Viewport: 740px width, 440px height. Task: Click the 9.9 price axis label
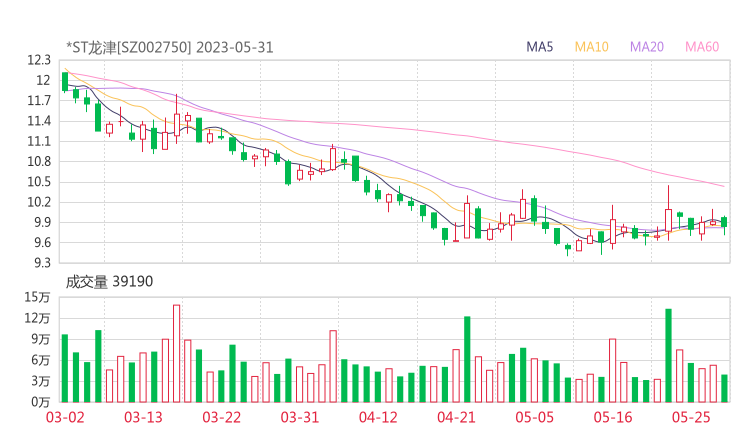42,222
